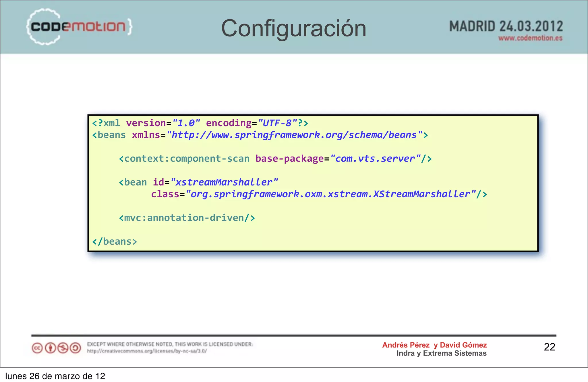Click the Codemotion logo
The image size is (588, 382).
79,27
